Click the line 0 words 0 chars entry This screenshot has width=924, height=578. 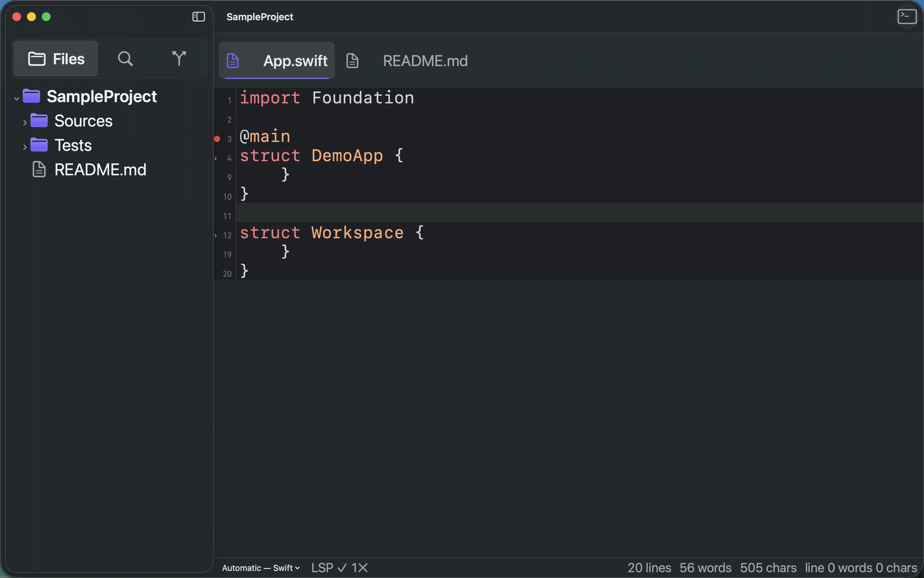(x=861, y=568)
